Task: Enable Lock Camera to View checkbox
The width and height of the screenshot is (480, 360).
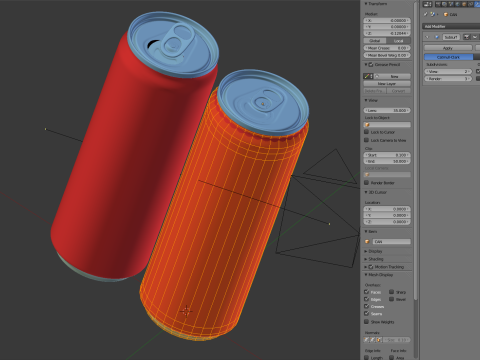Action: pos(367,140)
